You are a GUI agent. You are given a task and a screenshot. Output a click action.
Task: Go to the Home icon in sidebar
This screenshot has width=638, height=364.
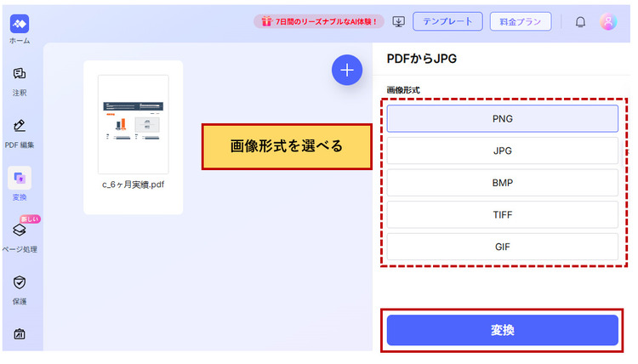tap(19, 24)
